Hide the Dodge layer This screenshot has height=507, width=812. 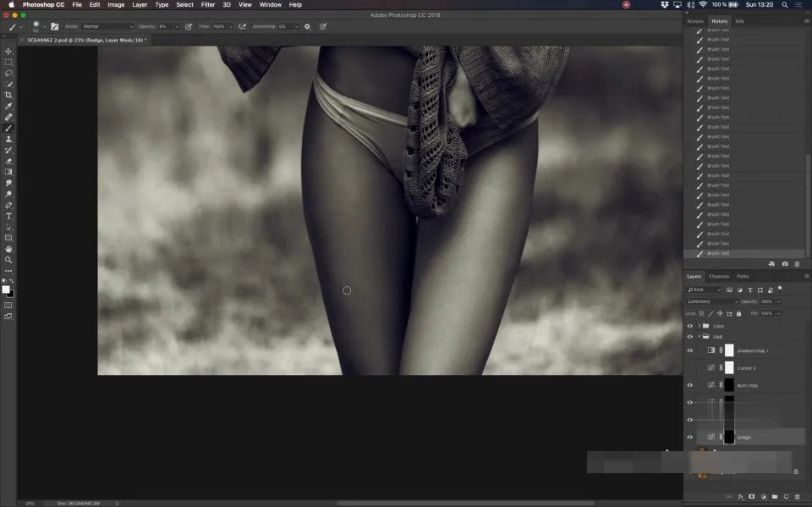[690, 437]
